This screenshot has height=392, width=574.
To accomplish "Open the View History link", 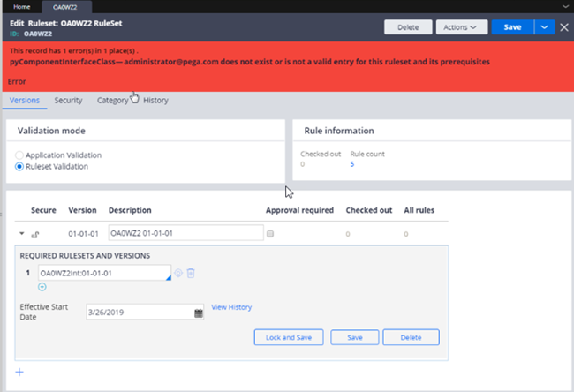I will coord(231,307).
